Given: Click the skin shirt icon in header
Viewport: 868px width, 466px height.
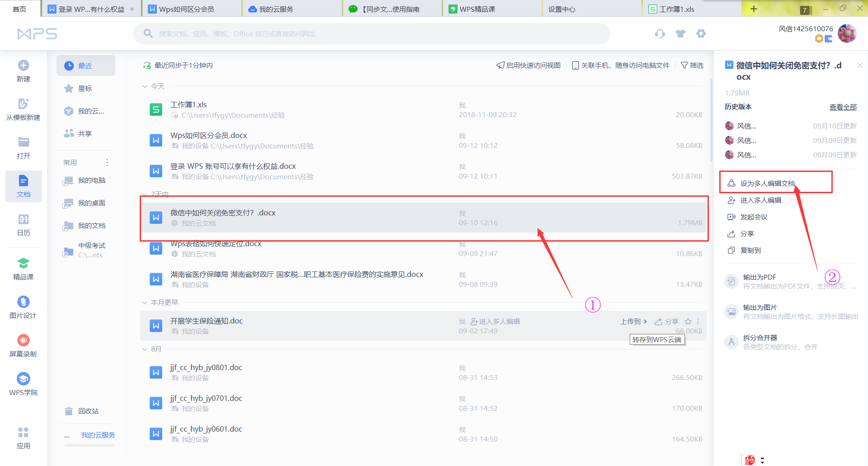Looking at the screenshot, I should [680, 33].
